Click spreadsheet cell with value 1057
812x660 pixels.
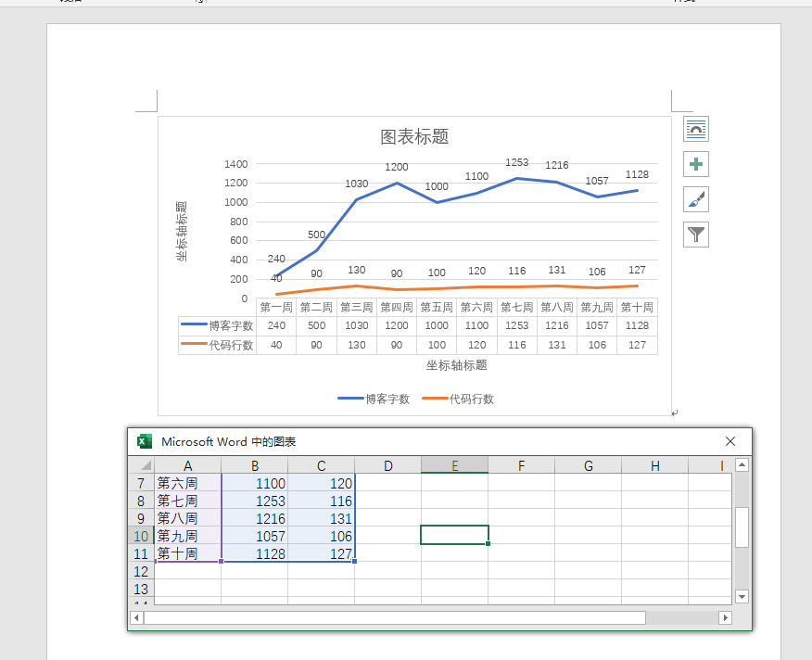(x=254, y=536)
